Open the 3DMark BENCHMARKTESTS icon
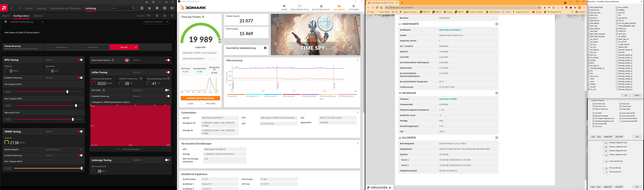This screenshot has width=644, height=190. (300, 6)
